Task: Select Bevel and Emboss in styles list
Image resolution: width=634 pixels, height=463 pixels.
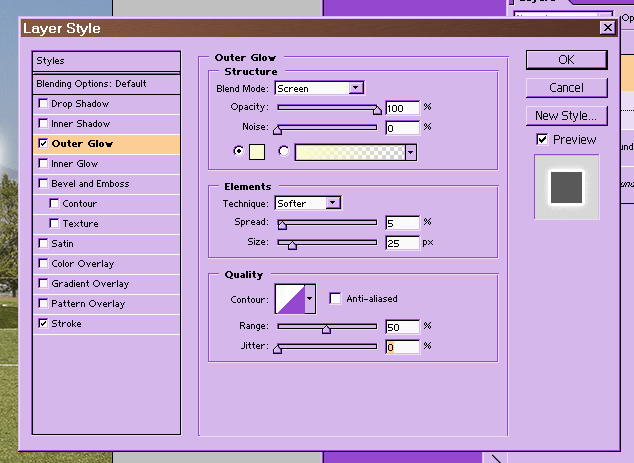Action: [89, 184]
